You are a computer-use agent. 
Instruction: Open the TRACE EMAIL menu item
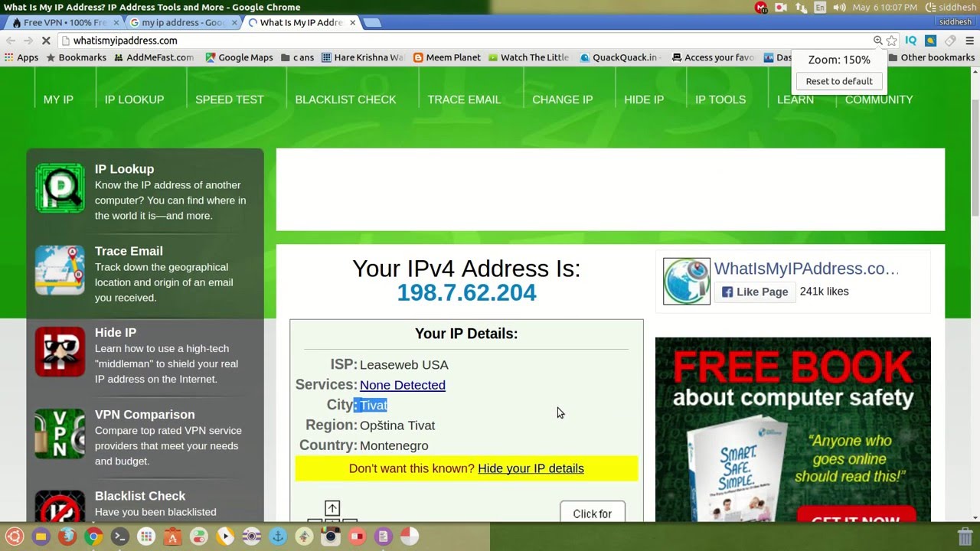pyautogui.click(x=464, y=99)
